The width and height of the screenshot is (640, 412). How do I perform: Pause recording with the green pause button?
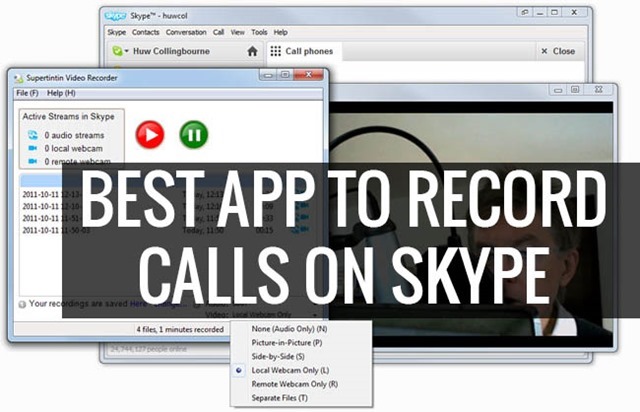(193, 134)
